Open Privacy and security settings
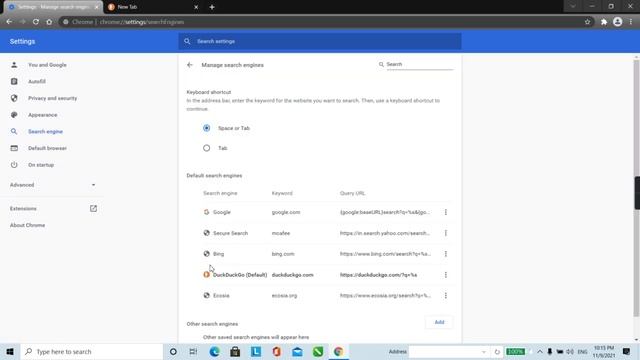This screenshot has width=640, height=360. pos(53,98)
